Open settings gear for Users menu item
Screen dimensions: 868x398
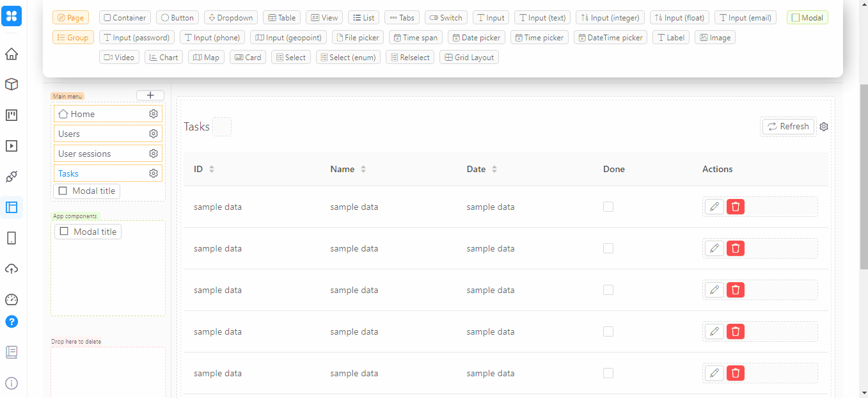click(154, 134)
